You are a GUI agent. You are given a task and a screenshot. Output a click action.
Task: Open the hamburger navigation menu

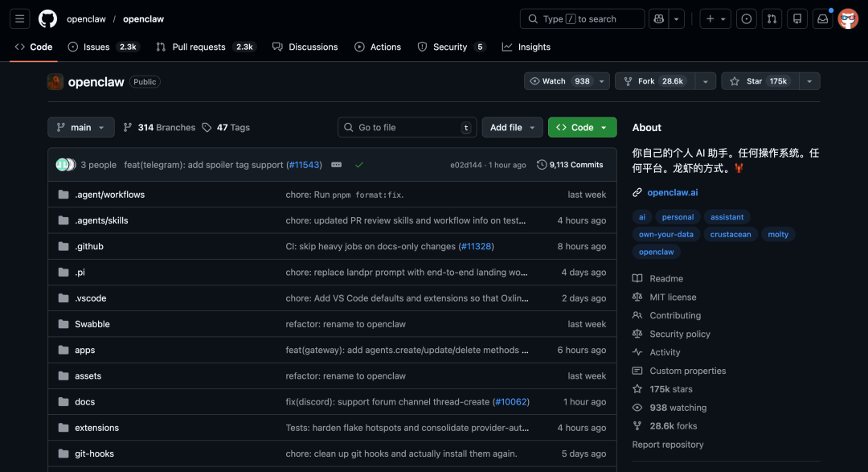19,18
